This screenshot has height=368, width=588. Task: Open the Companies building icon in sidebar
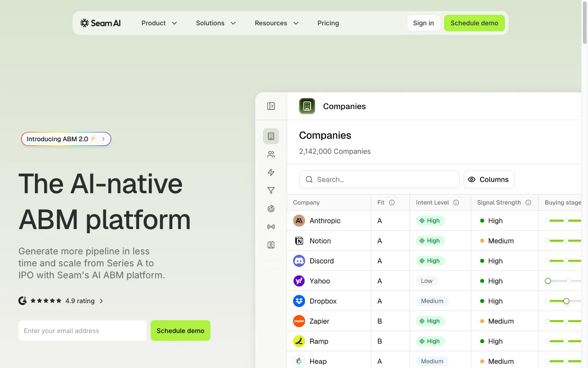271,136
